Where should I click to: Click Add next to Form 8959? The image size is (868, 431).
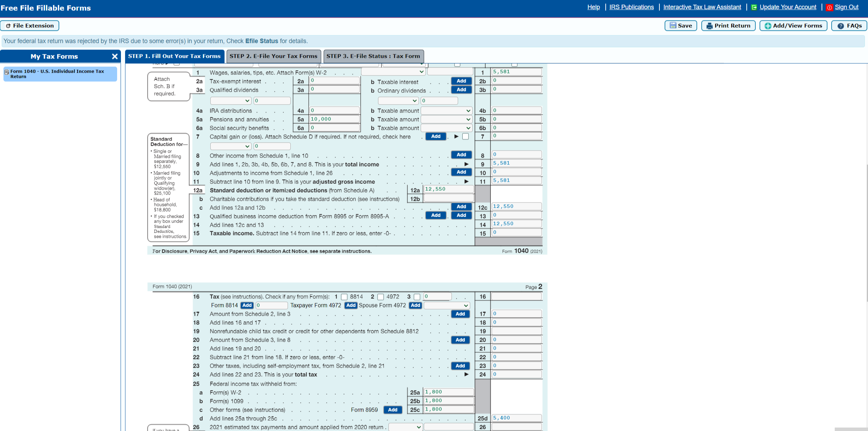(393, 410)
